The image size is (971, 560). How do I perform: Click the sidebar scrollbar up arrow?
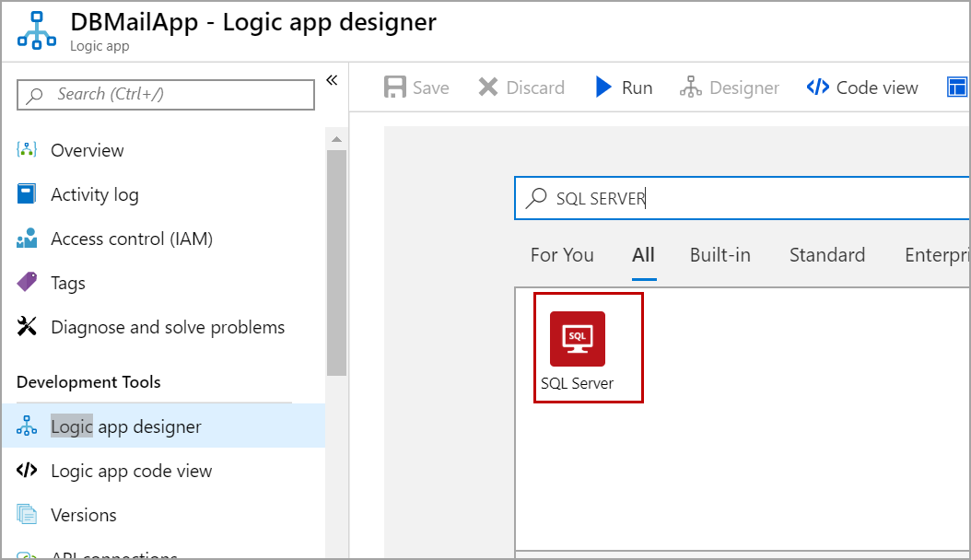(x=336, y=139)
